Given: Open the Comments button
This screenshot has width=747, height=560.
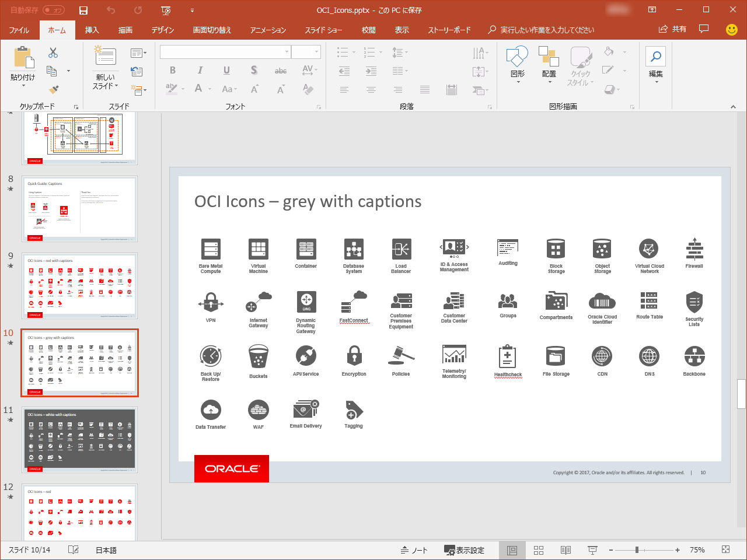Looking at the screenshot, I should pyautogui.click(x=704, y=29).
